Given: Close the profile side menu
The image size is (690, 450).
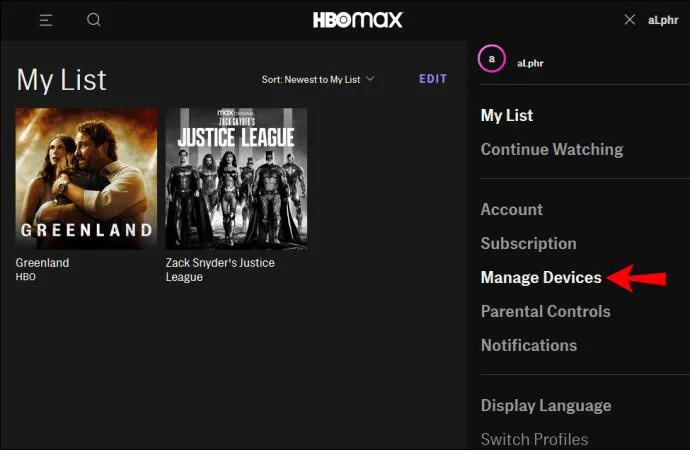Looking at the screenshot, I should click(x=630, y=20).
